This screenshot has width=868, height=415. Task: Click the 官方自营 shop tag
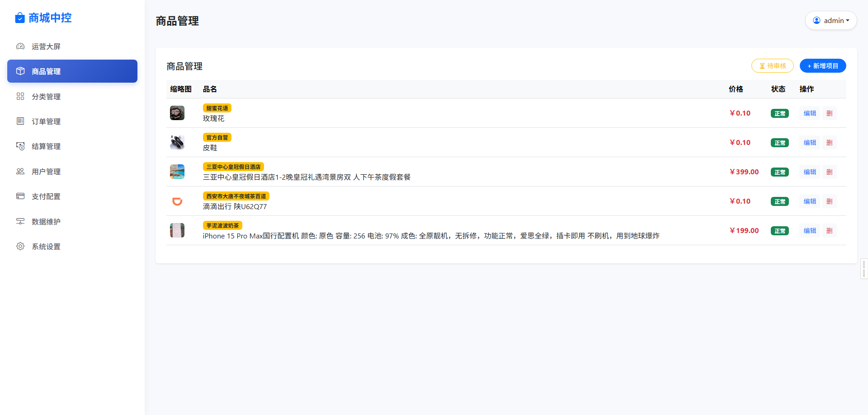[217, 137]
